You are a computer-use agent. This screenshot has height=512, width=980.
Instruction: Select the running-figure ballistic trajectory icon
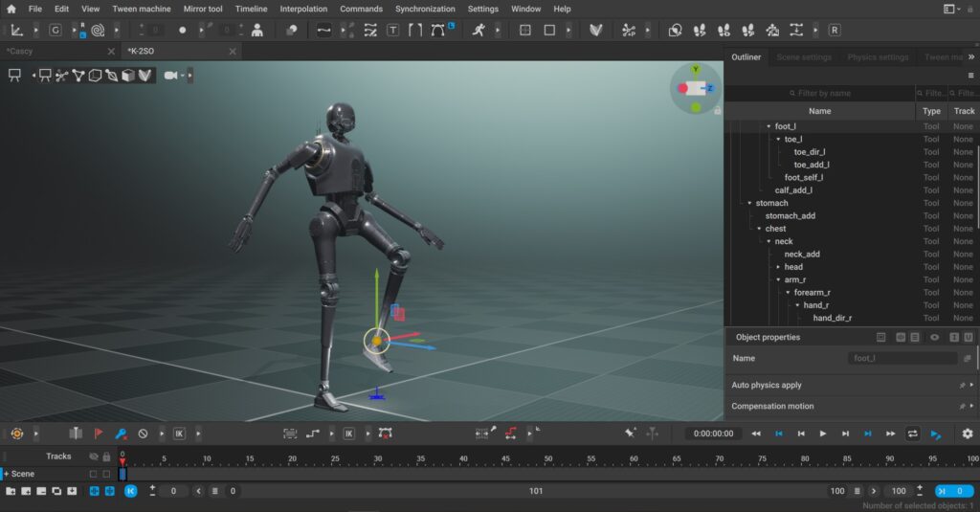click(479, 30)
